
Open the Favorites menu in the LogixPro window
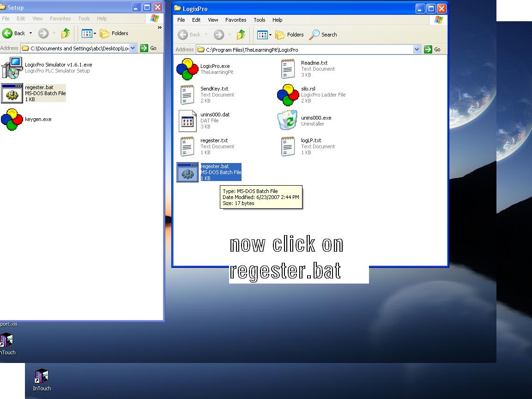click(236, 20)
